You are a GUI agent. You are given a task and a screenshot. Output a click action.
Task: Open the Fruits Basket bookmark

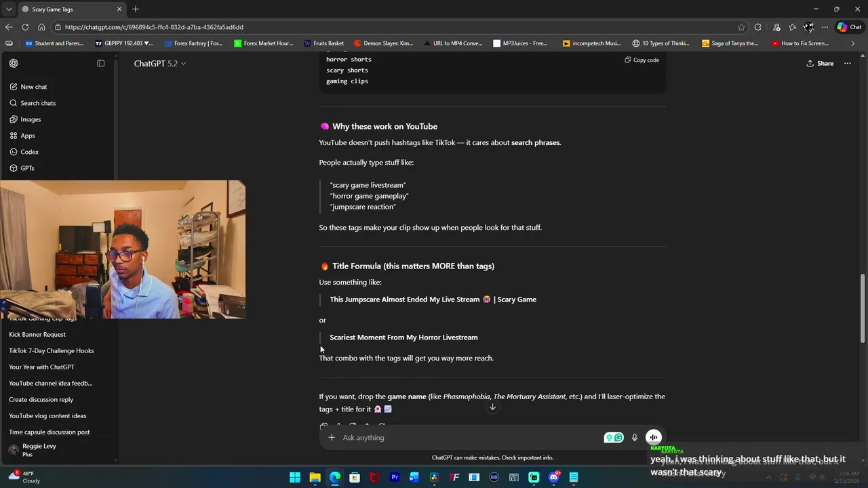(x=323, y=43)
